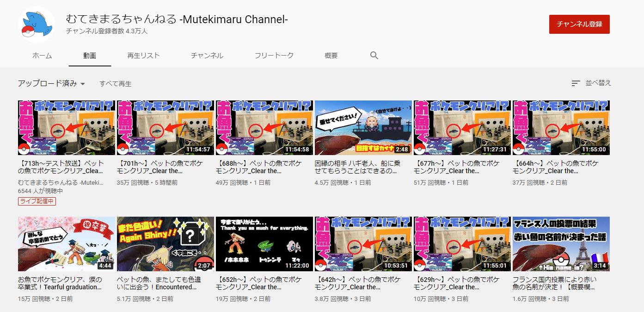
Task: Play the 2:48 ship video thumbnail
Action: click(363, 128)
